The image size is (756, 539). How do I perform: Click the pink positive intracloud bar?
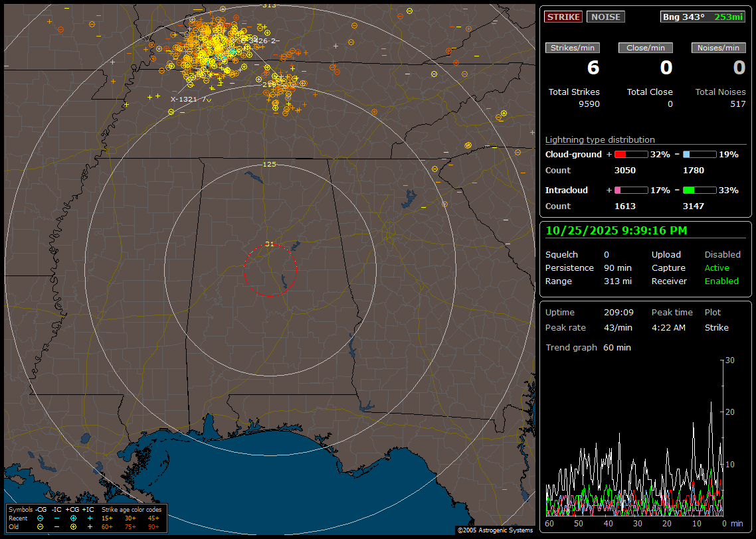[630, 190]
